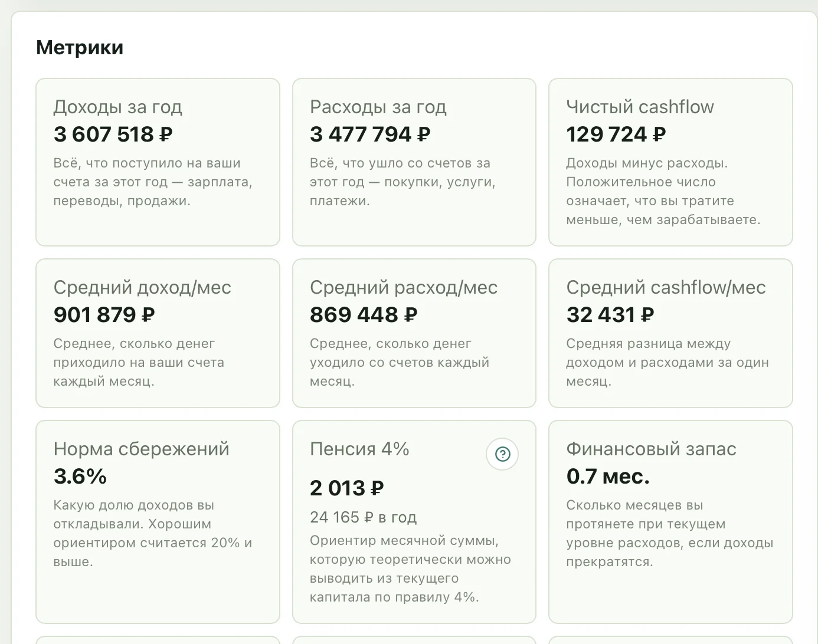Click the 3 607 518 ₽ income value
The width and height of the screenshot is (818, 644).
click(x=113, y=134)
